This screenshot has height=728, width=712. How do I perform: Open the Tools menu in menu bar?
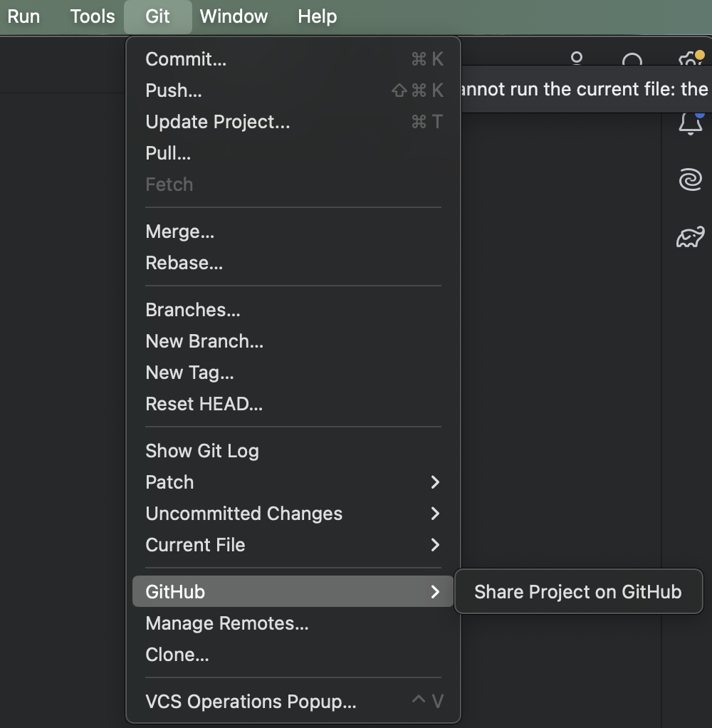(93, 16)
